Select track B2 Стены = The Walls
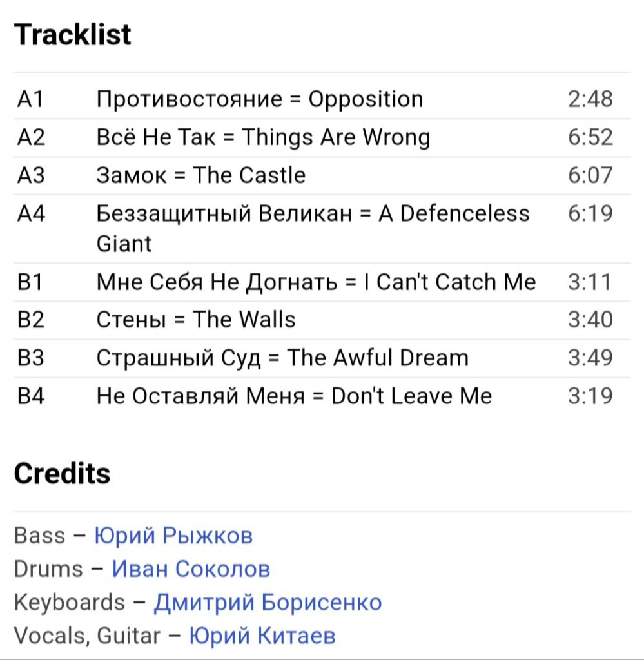Viewport: 644px width, 660px height. coord(196,320)
